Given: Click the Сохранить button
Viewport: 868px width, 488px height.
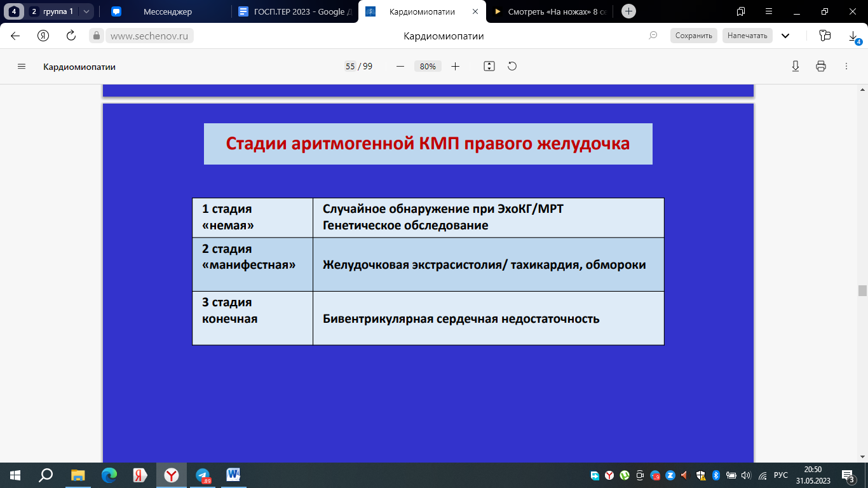Looking at the screenshot, I should tap(694, 36).
